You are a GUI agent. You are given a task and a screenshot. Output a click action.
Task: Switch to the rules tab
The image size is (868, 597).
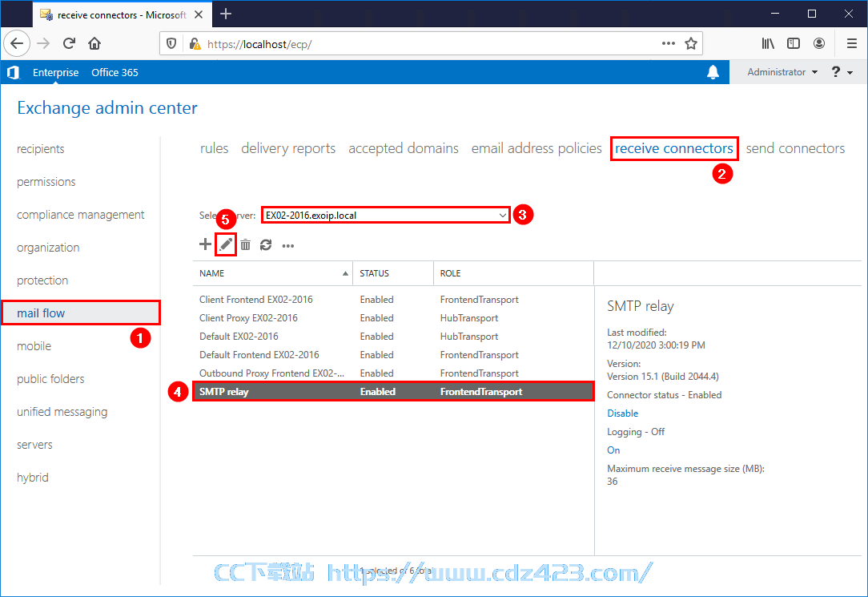(x=215, y=148)
